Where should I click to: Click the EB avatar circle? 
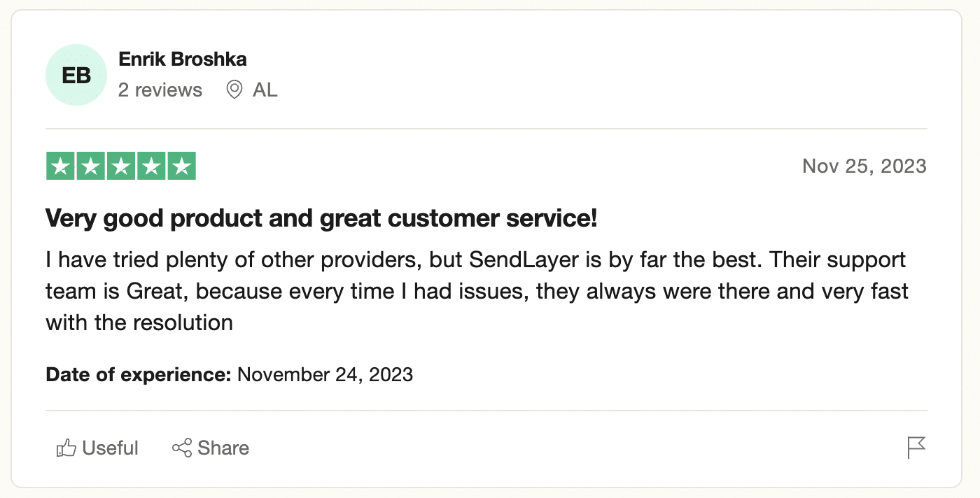click(76, 75)
